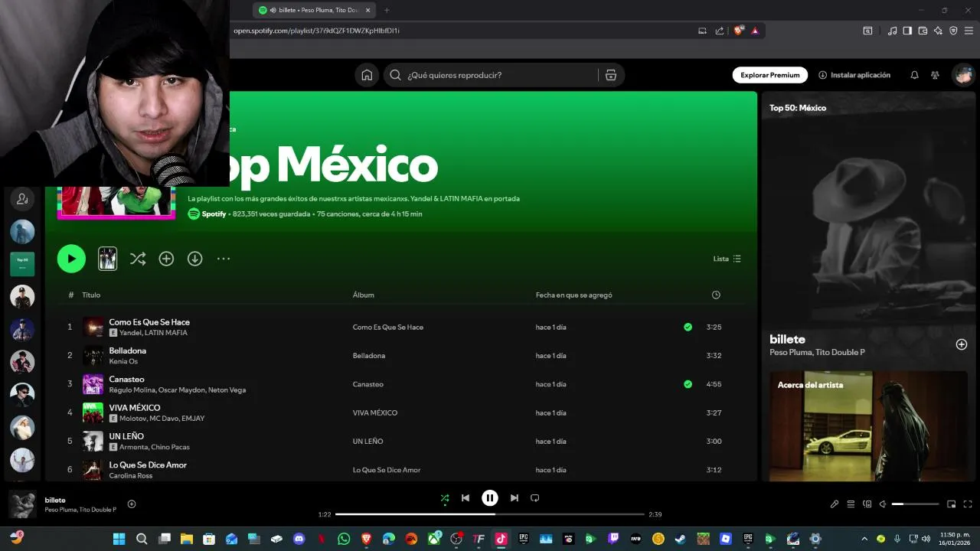Image resolution: width=980 pixels, height=551 pixels.
Task: Go to Spotify home via house icon
Action: point(367,75)
